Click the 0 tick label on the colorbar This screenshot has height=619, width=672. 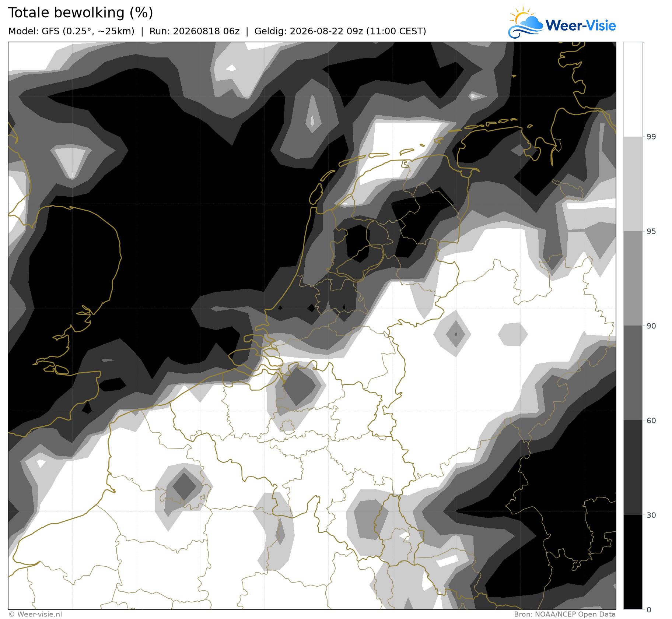649,610
